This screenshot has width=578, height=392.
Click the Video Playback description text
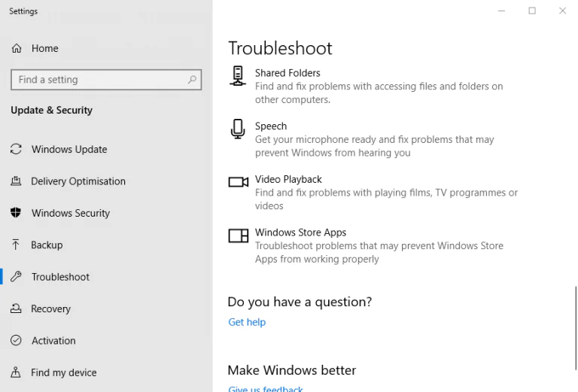(x=386, y=199)
